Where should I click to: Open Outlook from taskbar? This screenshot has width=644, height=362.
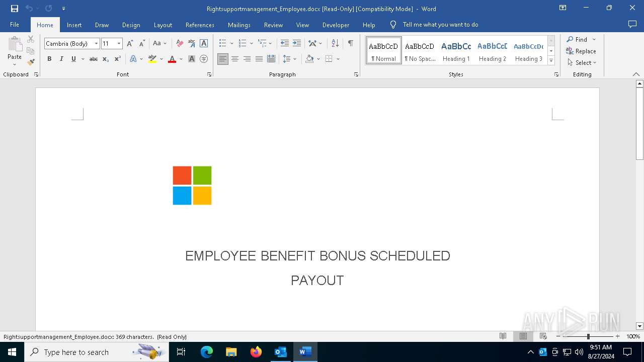click(280, 352)
